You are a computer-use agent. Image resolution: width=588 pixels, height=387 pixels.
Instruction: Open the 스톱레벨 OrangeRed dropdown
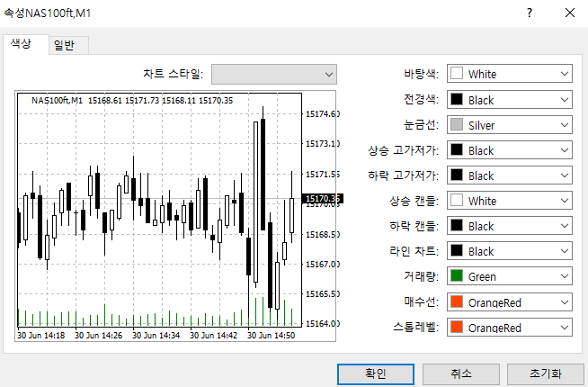509,328
